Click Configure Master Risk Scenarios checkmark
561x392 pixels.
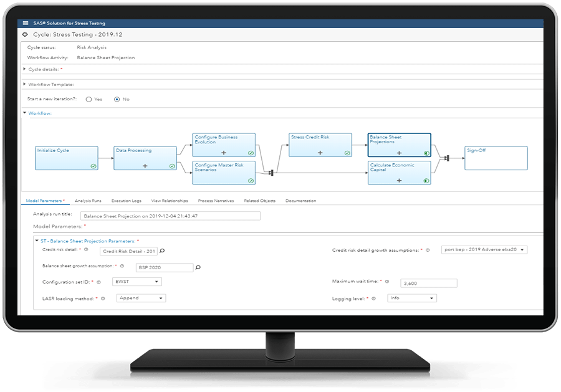click(x=251, y=181)
